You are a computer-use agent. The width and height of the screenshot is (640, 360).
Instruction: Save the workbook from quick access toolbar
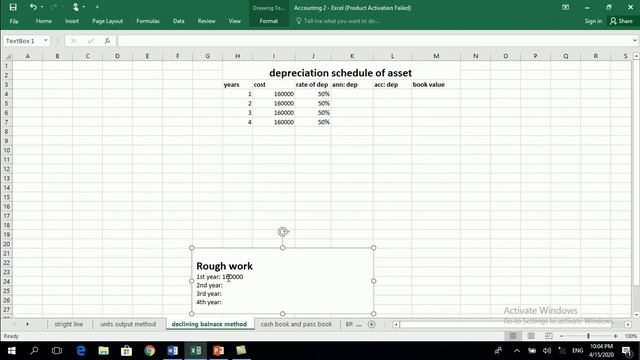click(x=13, y=7)
